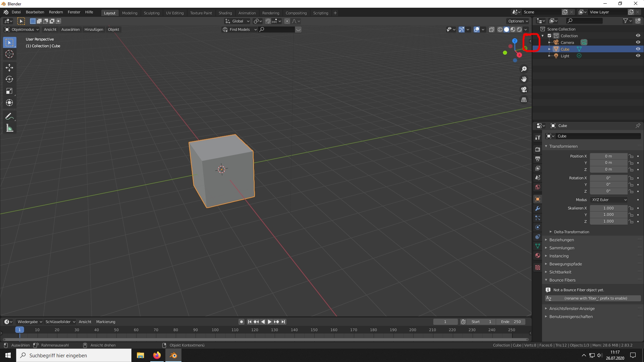
Task: Choose the Measure ruler tool
Action: pyautogui.click(x=9, y=128)
